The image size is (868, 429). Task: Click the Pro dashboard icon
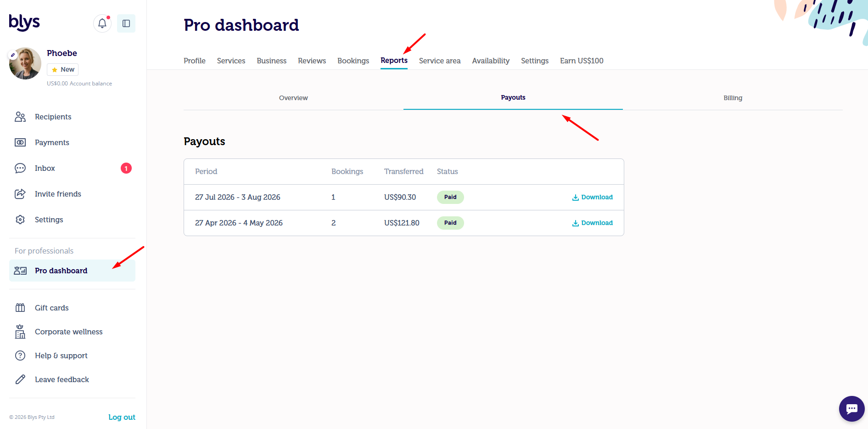(20, 271)
